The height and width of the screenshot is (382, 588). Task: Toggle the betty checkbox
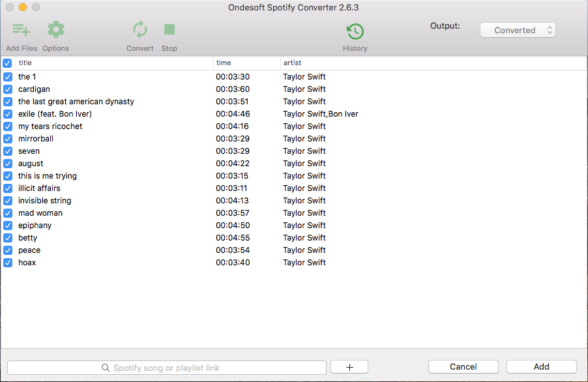[8, 238]
